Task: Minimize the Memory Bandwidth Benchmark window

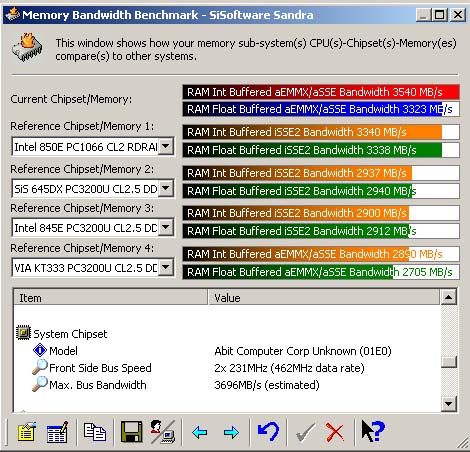Action: (x=424, y=15)
